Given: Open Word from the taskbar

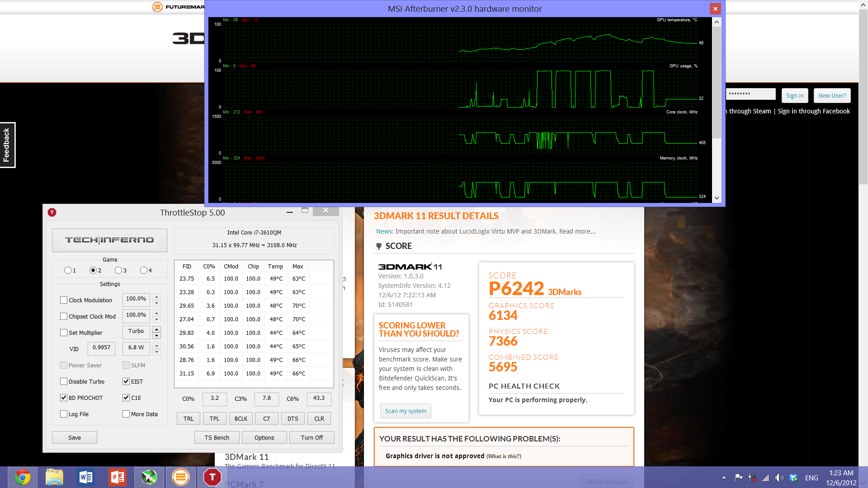Looking at the screenshot, I should [86, 477].
